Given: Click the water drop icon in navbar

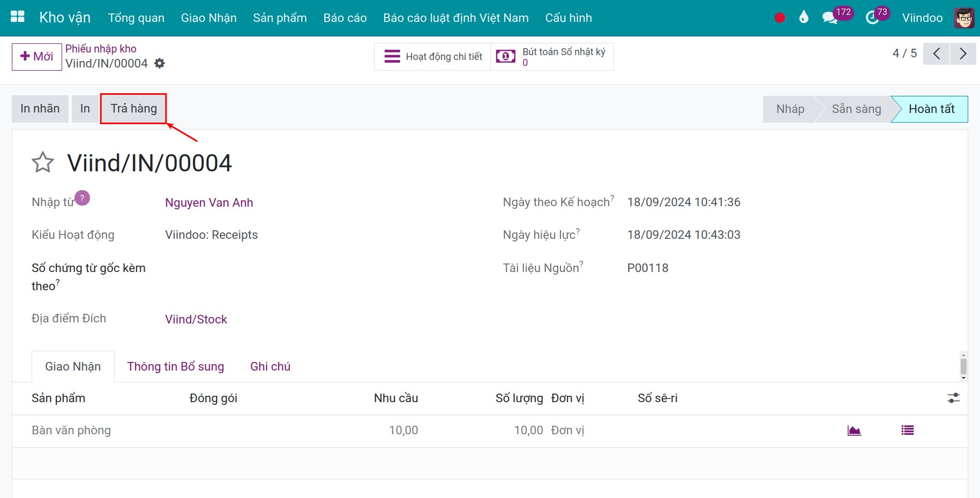Looking at the screenshot, I should pos(803,18).
